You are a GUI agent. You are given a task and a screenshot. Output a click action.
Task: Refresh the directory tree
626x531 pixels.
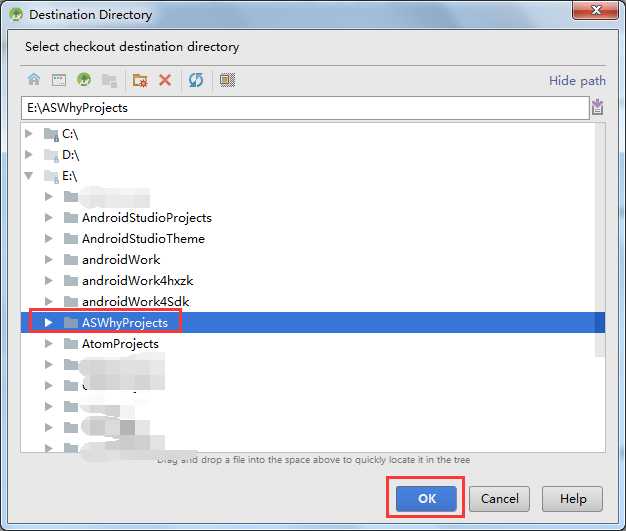pyautogui.click(x=196, y=80)
